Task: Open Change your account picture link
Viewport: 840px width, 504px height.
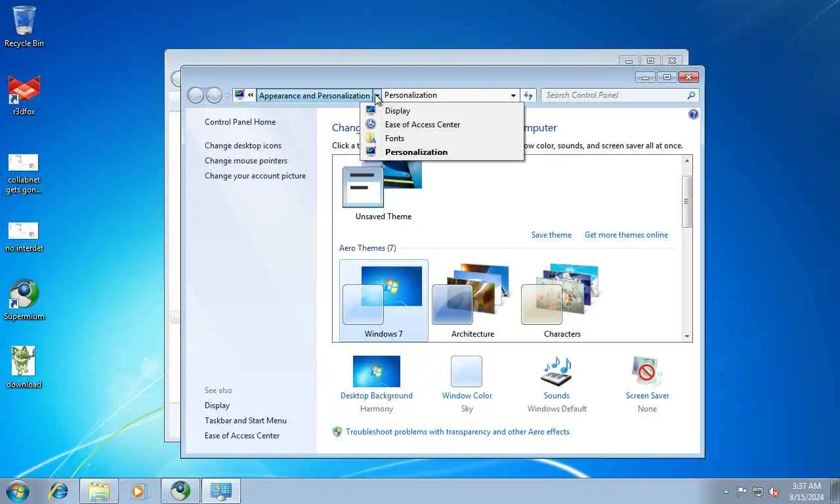Action: (x=255, y=176)
